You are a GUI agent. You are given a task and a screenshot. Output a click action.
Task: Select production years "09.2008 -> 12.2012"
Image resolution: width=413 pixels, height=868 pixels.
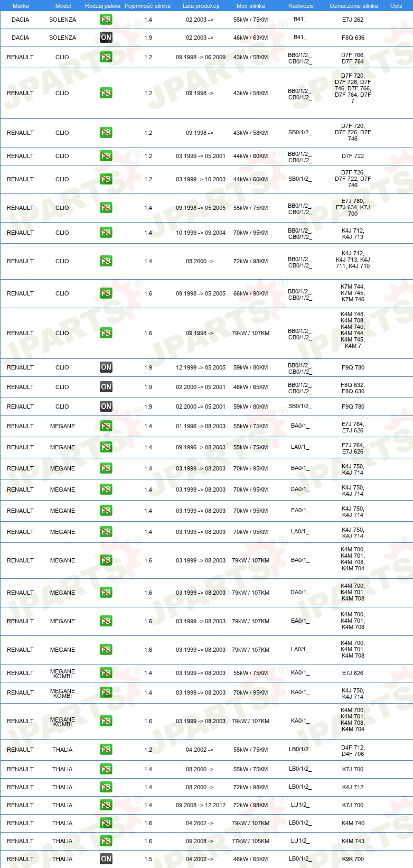tap(201, 805)
